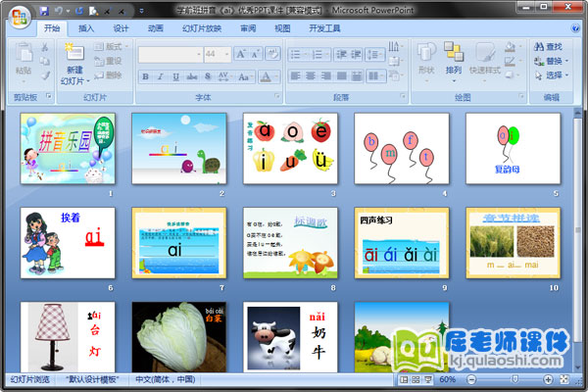The image size is (588, 392).
Task: Toggle Align Right paragraph alignment
Action: click(326, 76)
